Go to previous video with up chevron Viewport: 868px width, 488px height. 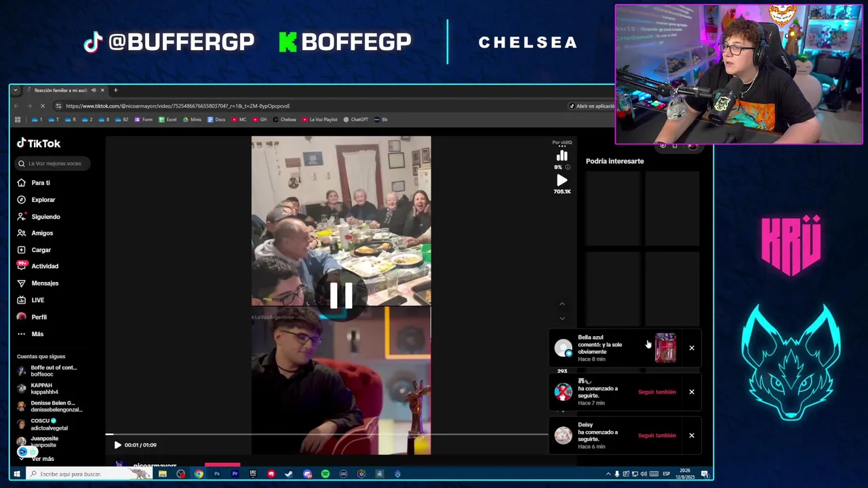tap(561, 304)
